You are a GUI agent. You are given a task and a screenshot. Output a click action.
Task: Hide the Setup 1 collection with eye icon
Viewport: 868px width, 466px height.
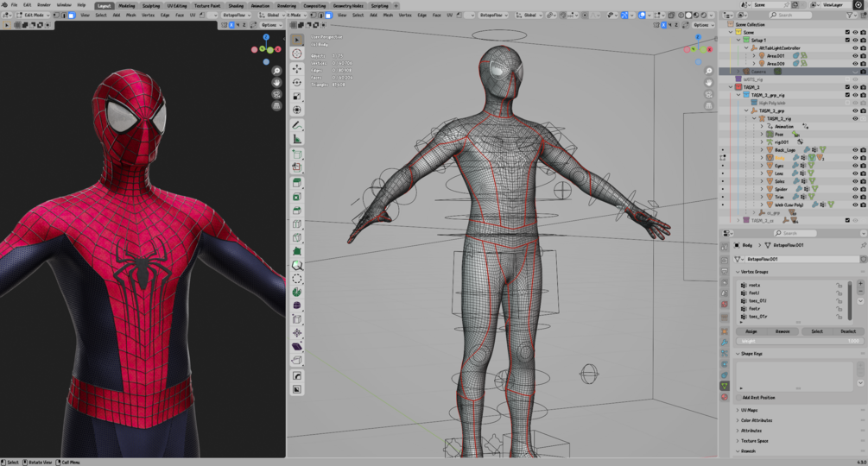856,40
